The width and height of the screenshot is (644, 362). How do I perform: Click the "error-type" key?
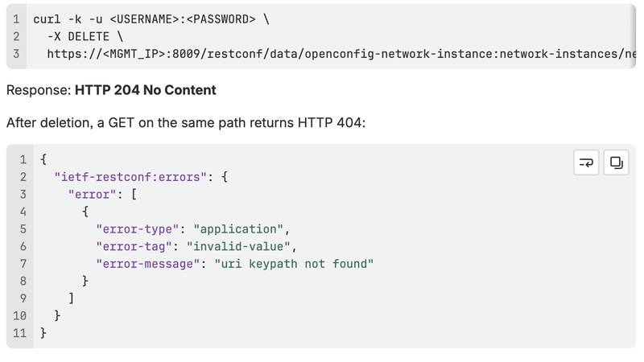click(x=137, y=229)
